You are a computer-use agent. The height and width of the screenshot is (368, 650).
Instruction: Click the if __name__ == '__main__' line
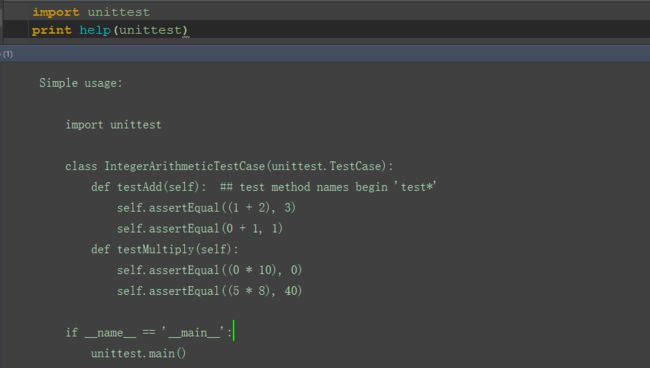(148, 332)
